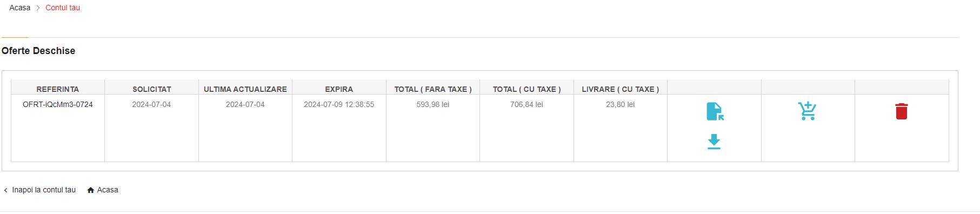Image resolution: width=980 pixels, height=214 pixels.
Task: Download the offer using the arrow icon
Action: point(714,142)
